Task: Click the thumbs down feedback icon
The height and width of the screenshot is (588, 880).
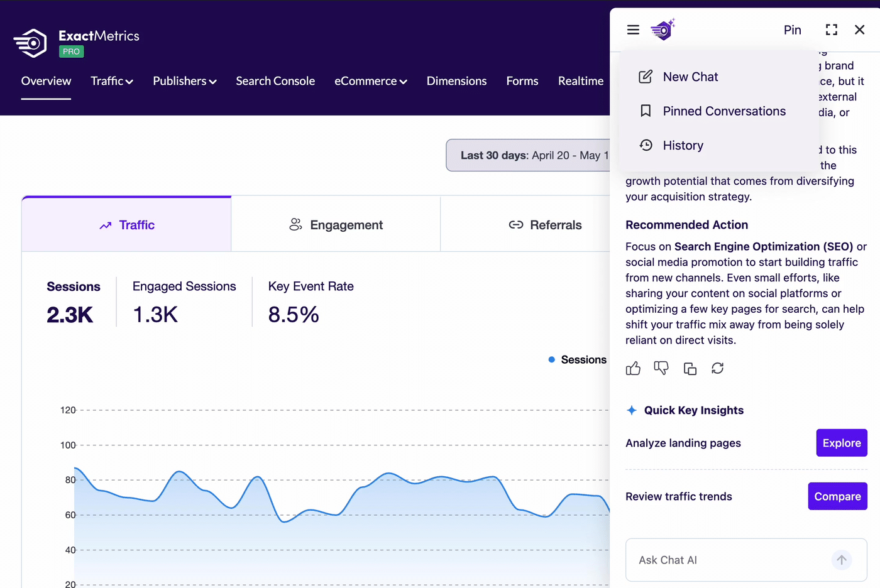Action: coord(661,368)
